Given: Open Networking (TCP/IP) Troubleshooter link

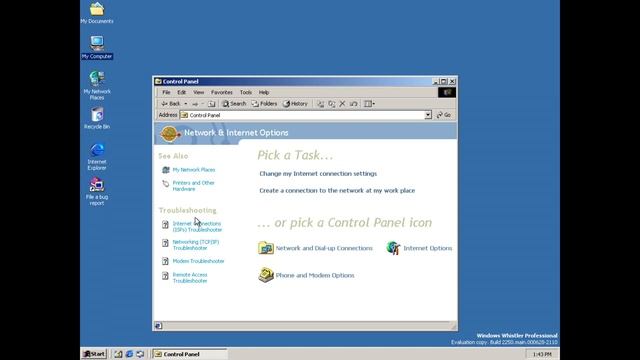Looking at the screenshot, I should (x=196, y=245).
